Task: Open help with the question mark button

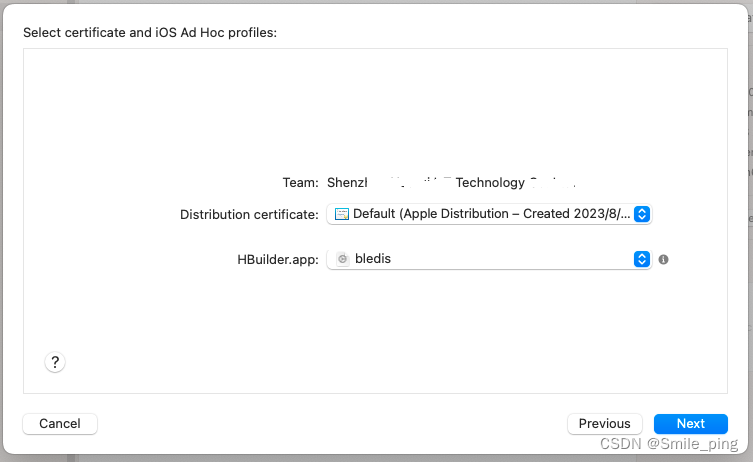Action: tap(55, 362)
